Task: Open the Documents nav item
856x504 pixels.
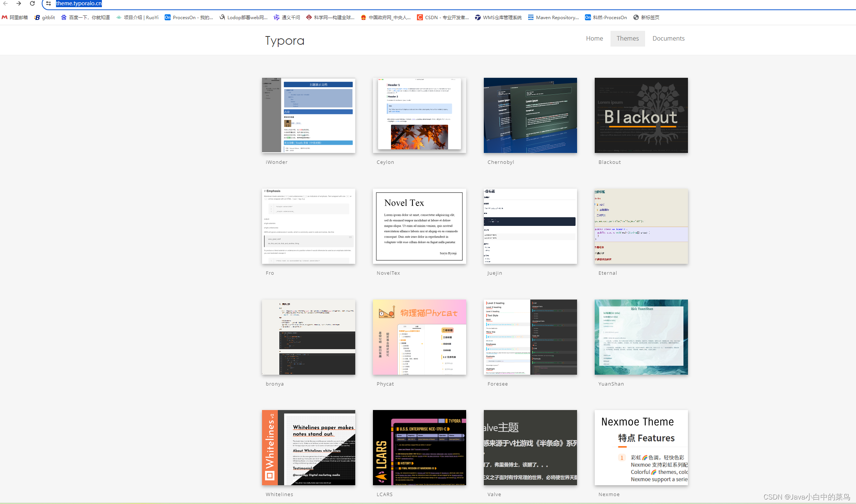Action: [668, 38]
